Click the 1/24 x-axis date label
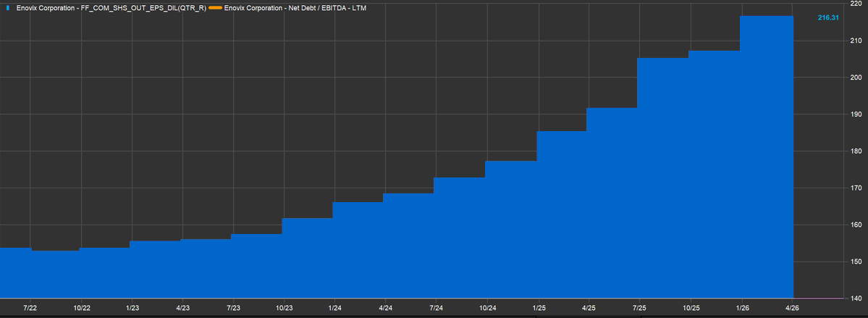868x318 pixels. 335,307
